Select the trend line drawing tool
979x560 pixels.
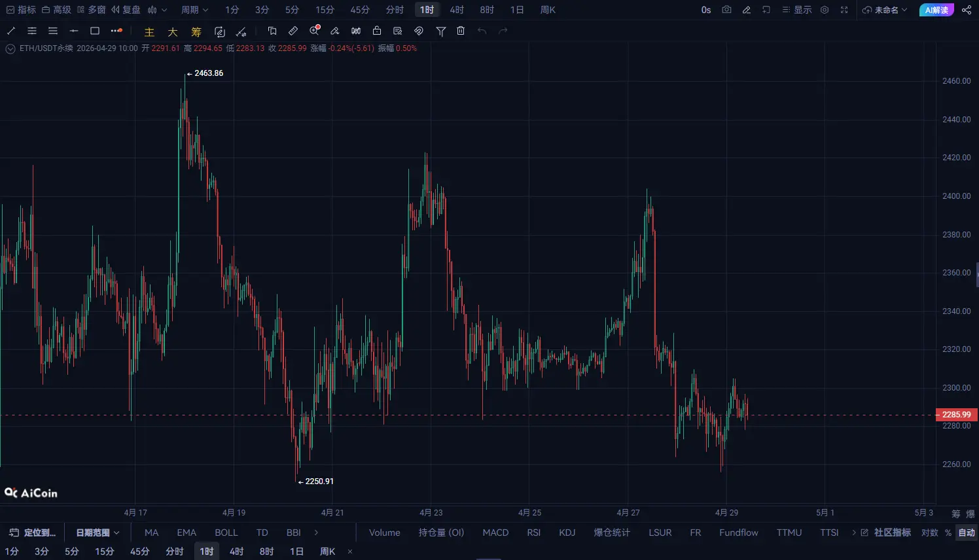coord(11,31)
